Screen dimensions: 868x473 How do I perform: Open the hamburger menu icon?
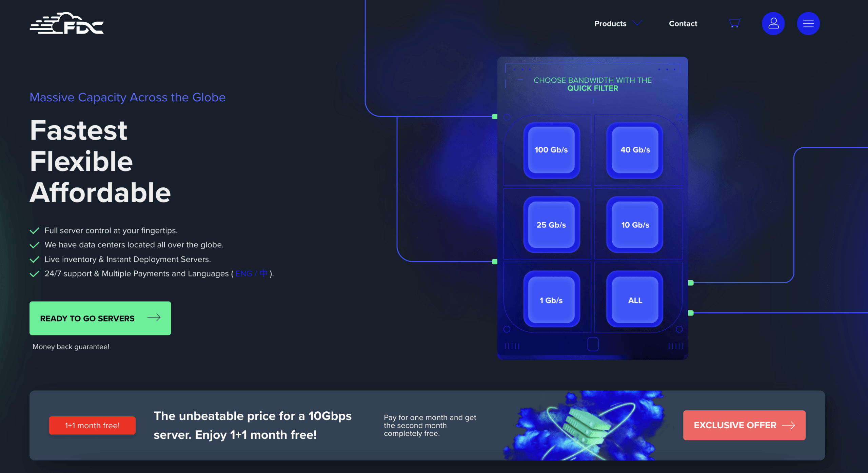point(808,23)
